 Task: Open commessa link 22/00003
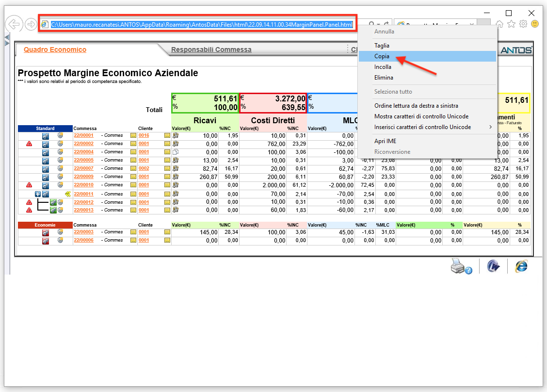tap(84, 232)
